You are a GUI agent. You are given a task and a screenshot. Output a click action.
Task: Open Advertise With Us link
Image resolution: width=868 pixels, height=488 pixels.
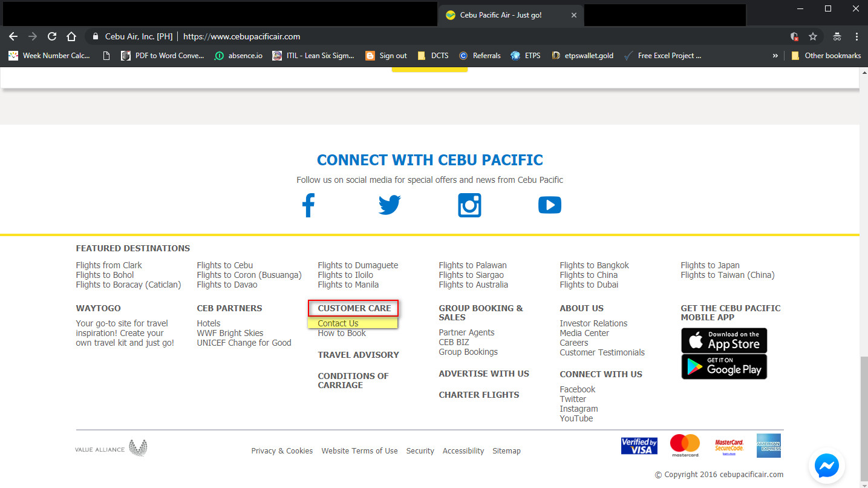click(484, 374)
